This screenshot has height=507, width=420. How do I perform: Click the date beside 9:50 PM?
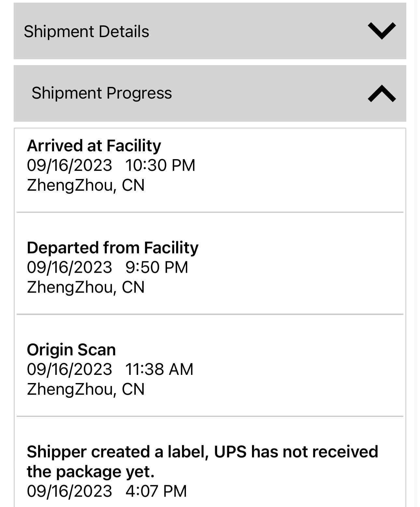tap(69, 267)
